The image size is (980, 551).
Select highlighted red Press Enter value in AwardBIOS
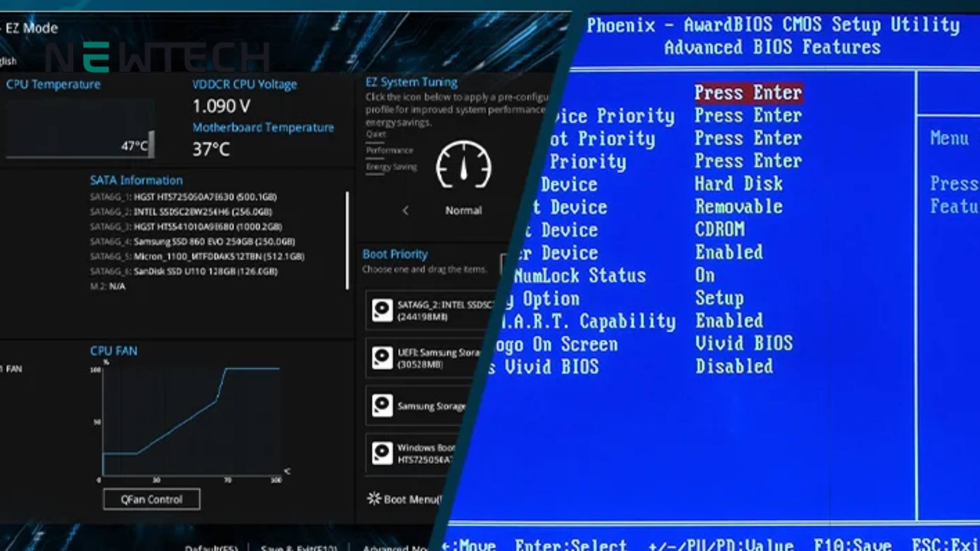pos(748,93)
